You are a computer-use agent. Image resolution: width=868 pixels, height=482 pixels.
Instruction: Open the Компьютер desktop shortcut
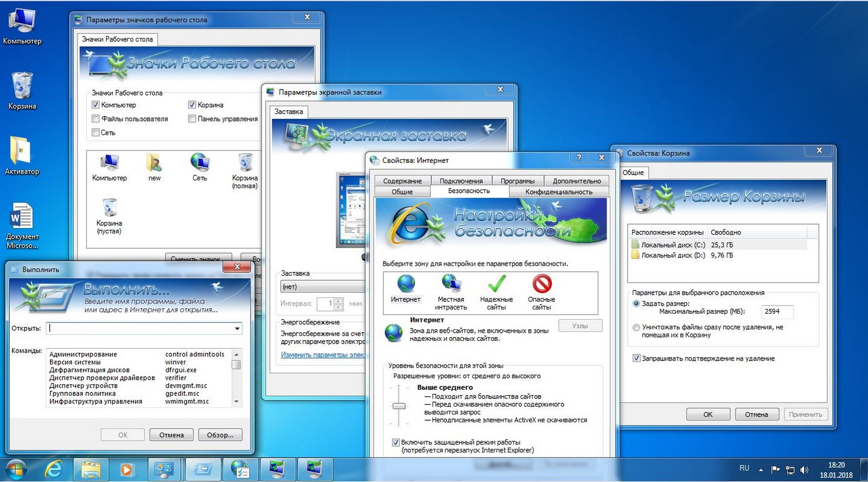coord(22,26)
